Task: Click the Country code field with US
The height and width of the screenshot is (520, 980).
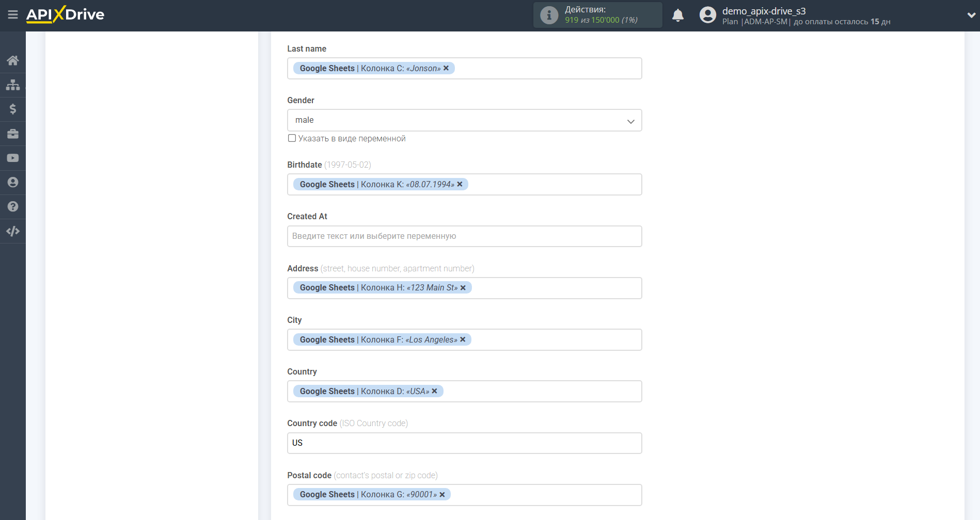Action: pos(464,443)
